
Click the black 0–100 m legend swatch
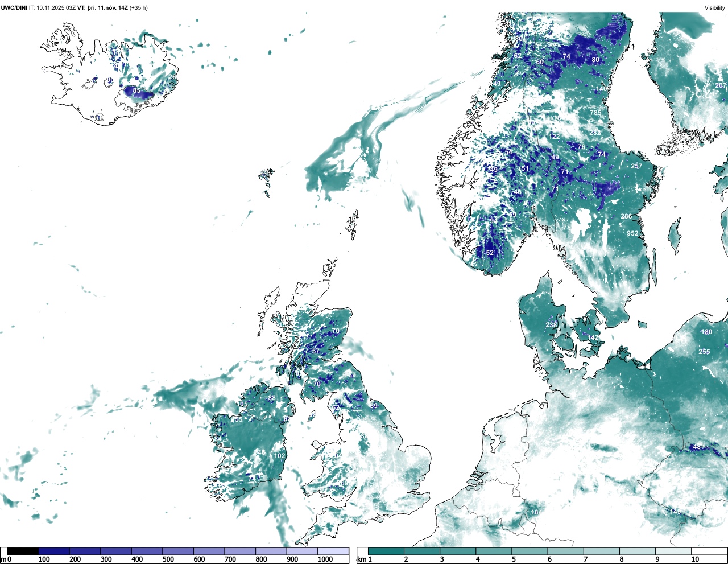click(23, 551)
